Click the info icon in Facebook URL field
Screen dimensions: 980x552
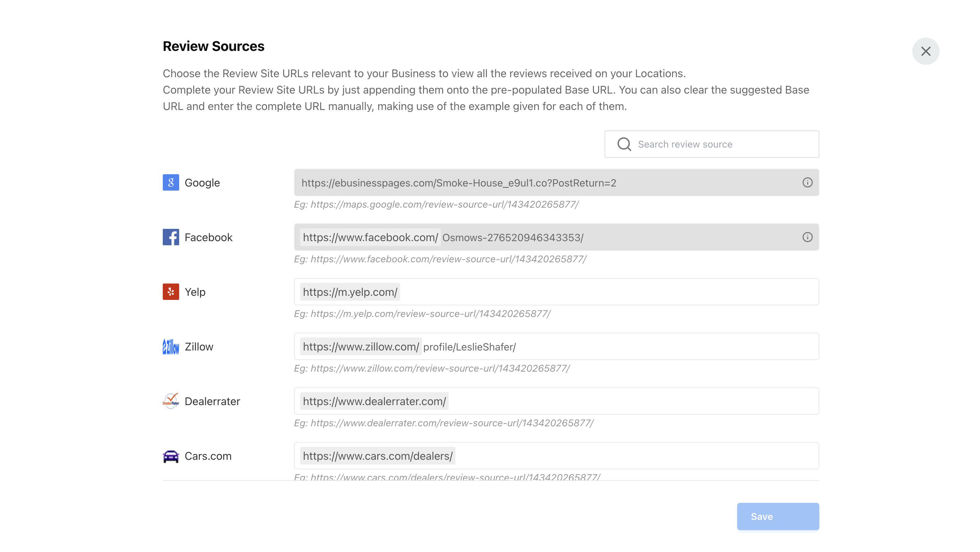tap(807, 237)
